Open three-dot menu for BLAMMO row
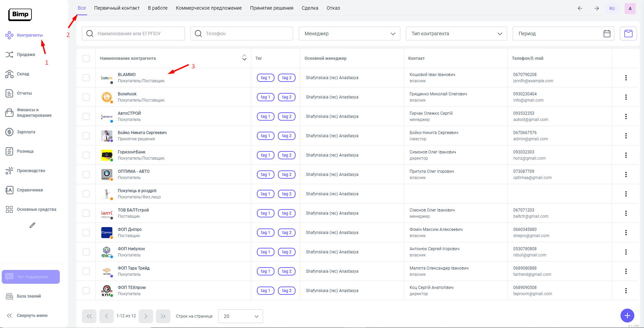The image size is (644, 328). (626, 78)
